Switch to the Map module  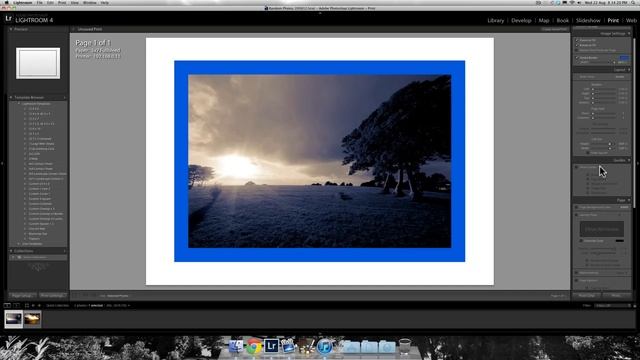544,20
